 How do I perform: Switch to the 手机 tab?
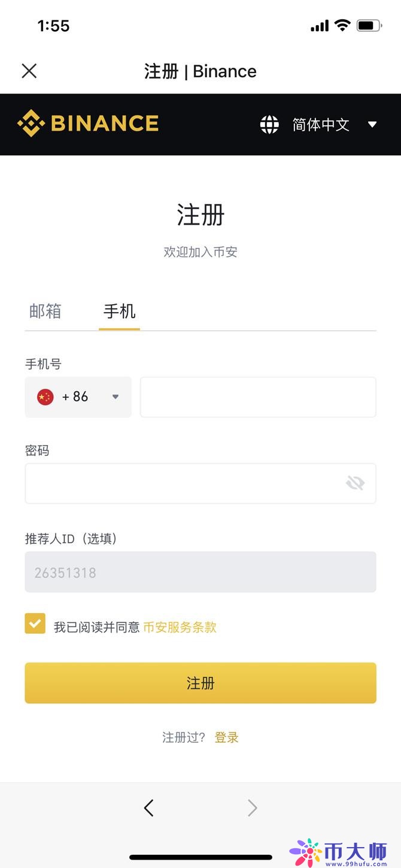coord(119,311)
